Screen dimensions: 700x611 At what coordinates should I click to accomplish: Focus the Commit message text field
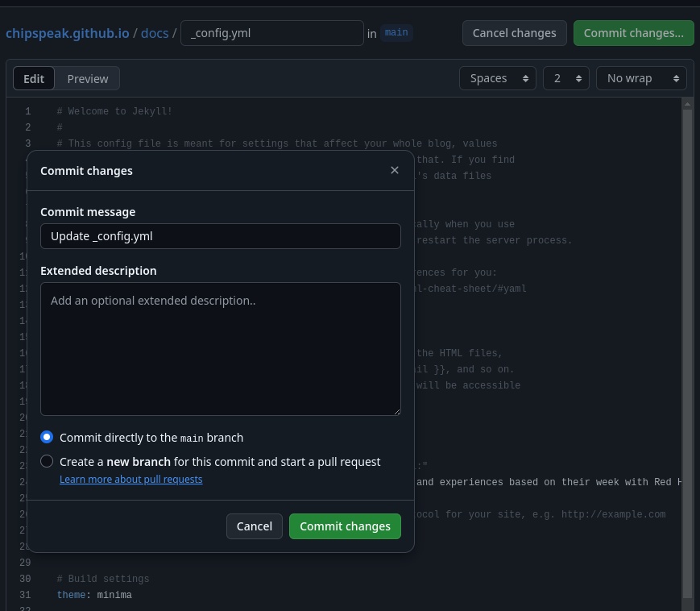[x=220, y=236]
